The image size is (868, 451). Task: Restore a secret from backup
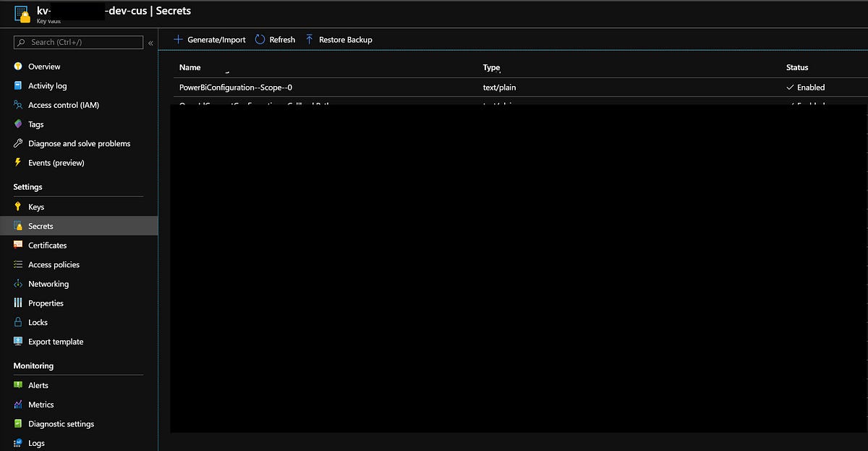[x=339, y=39]
